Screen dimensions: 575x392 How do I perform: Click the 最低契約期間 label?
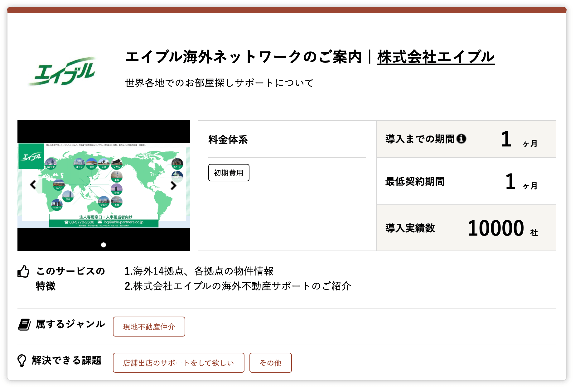[x=415, y=181]
